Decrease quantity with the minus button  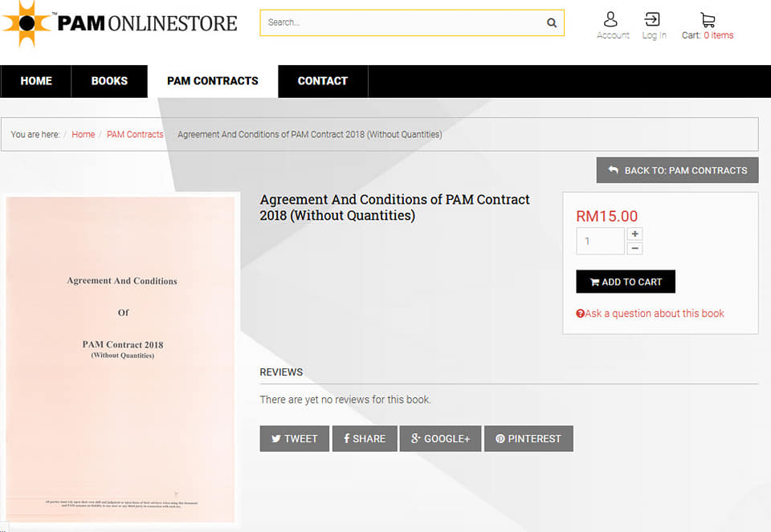click(x=634, y=249)
